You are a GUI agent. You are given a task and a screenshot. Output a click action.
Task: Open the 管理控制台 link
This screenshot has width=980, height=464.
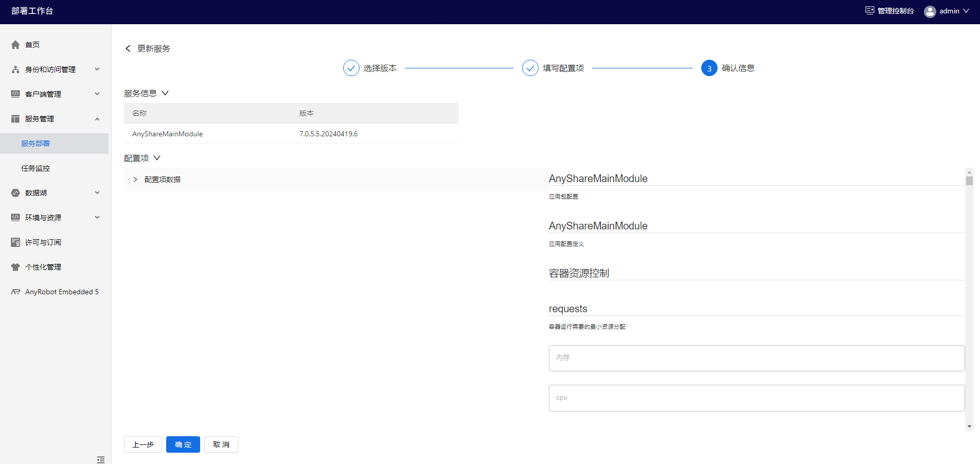(896, 11)
